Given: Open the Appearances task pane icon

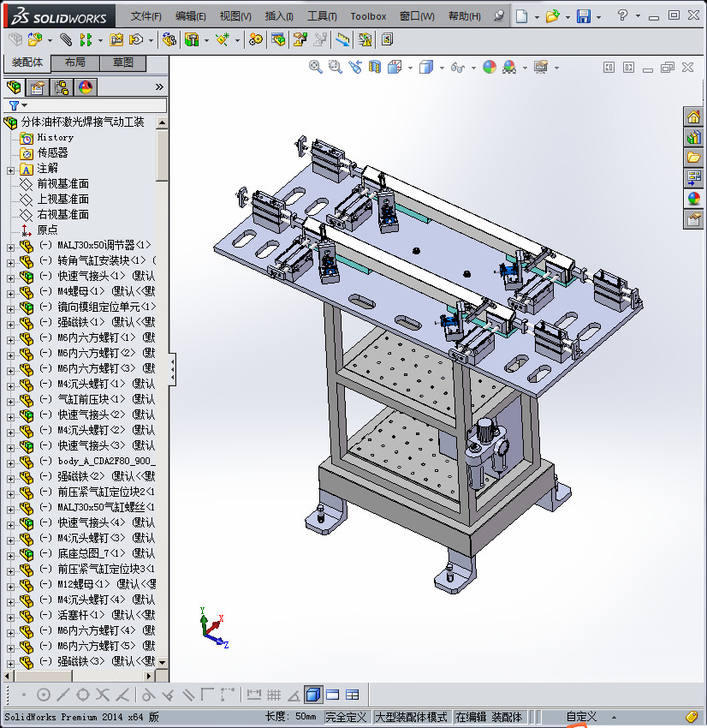Looking at the screenshot, I should [x=693, y=199].
